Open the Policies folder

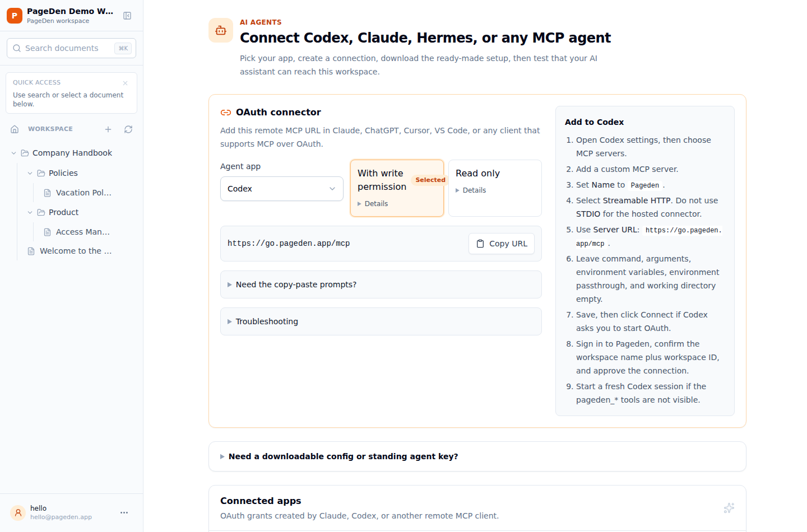[63, 173]
